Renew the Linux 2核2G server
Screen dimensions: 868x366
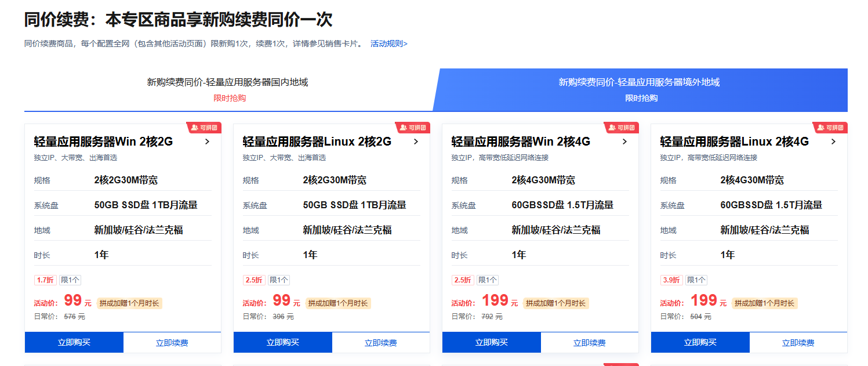(x=381, y=343)
